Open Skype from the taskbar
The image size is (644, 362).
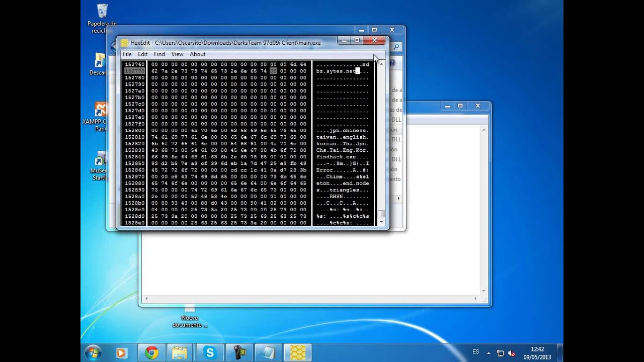click(x=209, y=353)
